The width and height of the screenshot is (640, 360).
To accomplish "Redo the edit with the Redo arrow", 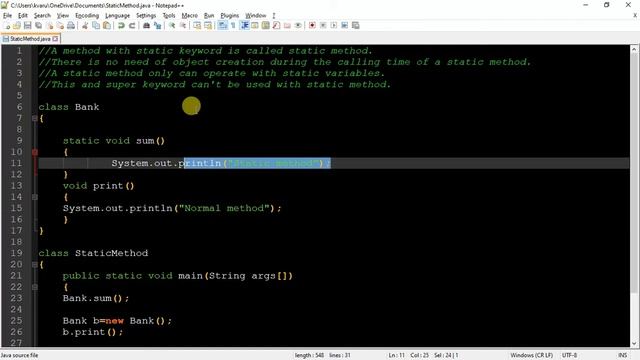I will click(132, 25).
